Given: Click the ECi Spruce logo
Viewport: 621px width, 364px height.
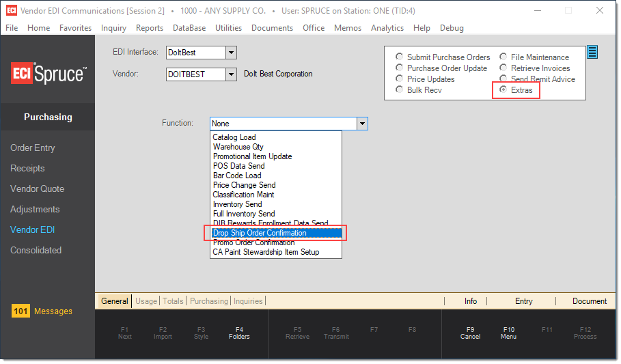Looking at the screenshot, I should 48,74.
